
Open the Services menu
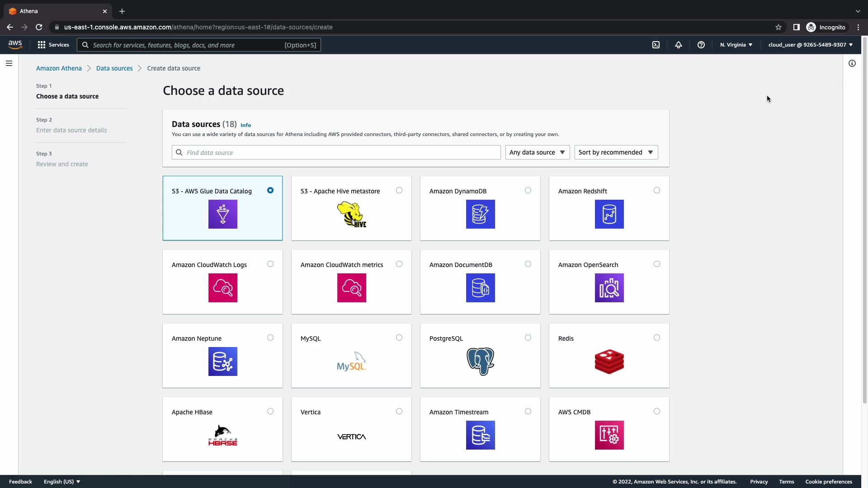(53, 45)
